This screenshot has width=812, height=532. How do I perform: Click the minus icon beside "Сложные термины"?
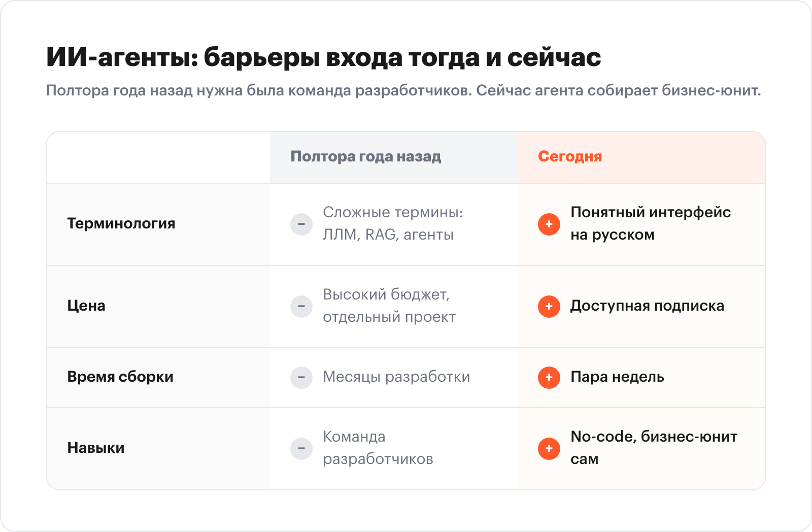click(x=301, y=224)
